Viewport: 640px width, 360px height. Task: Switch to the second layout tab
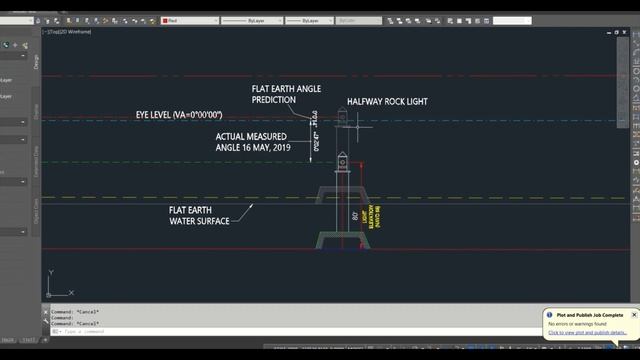click(x=28, y=340)
